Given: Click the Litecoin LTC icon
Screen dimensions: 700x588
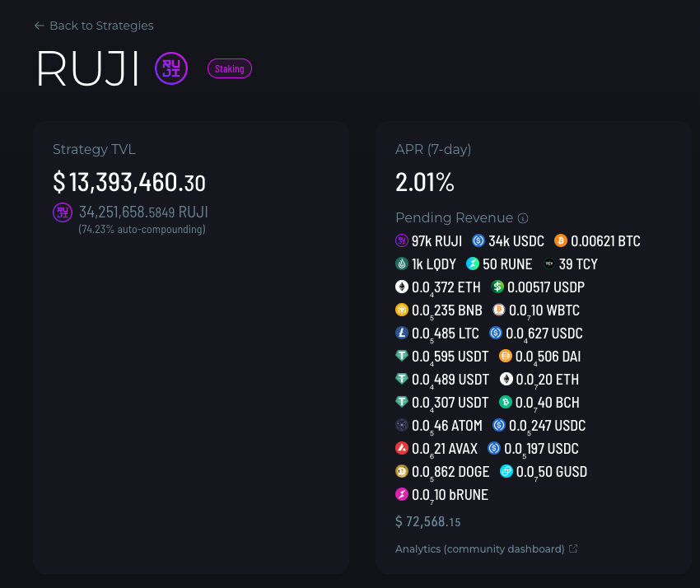Looking at the screenshot, I should (x=402, y=333).
